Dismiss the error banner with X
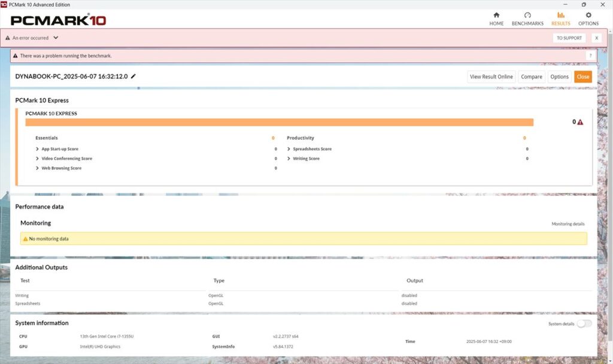 597,38
